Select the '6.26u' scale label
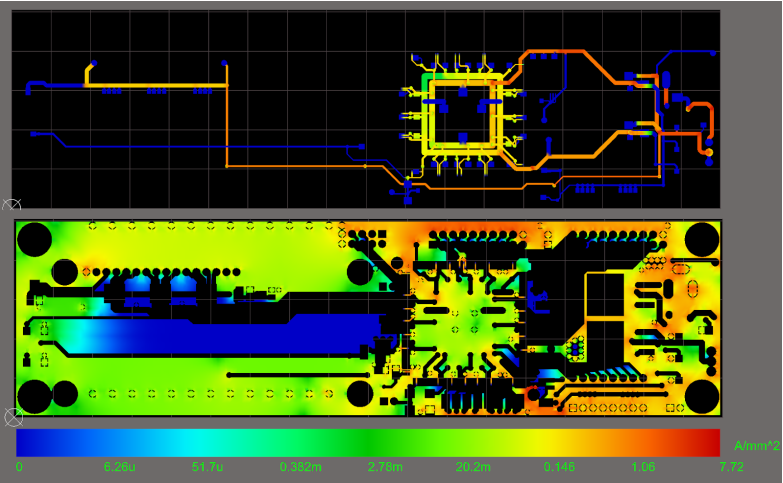 tap(119, 468)
